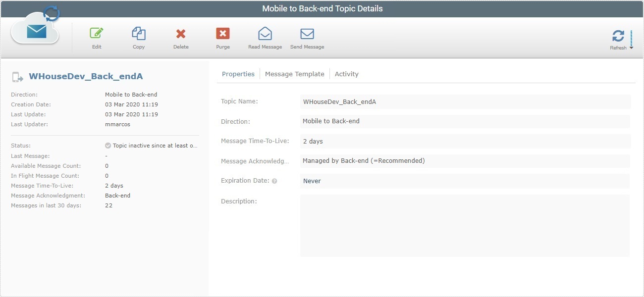Refresh the topic details

click(618, 36)
